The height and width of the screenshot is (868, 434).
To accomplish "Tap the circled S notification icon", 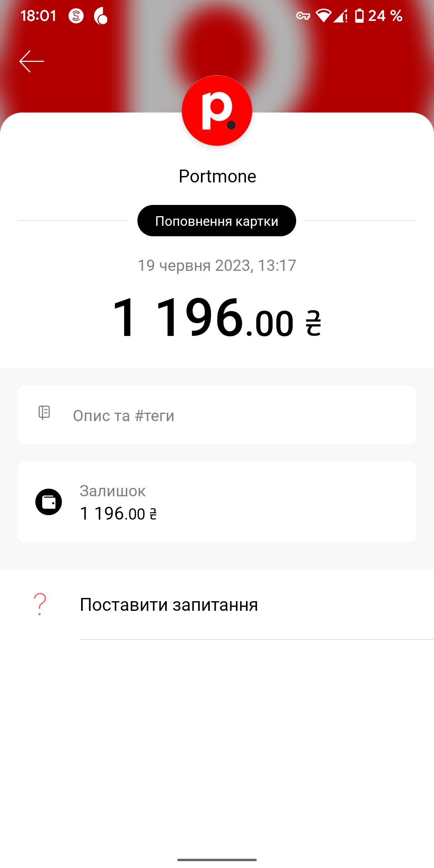I will coord(76,16).
